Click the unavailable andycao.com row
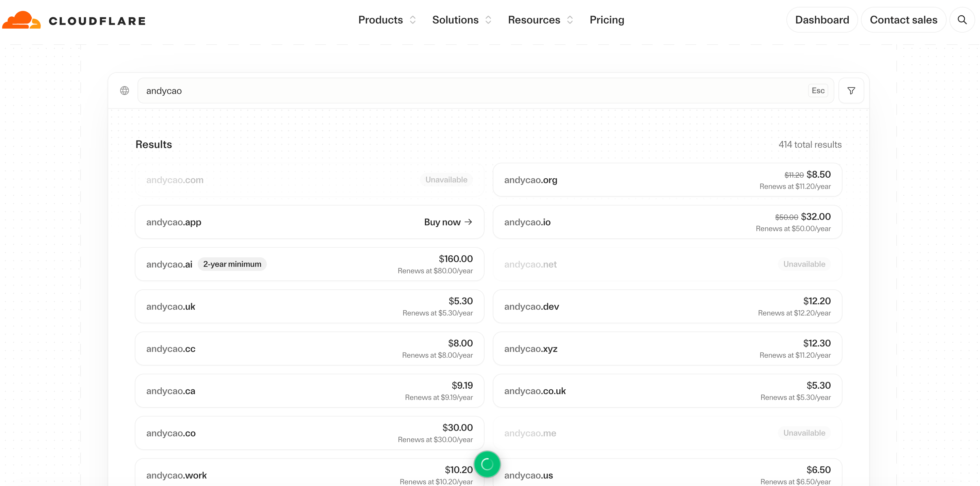Image resolution: width=980 pixels, height=486 pixels. click(309, 180)
